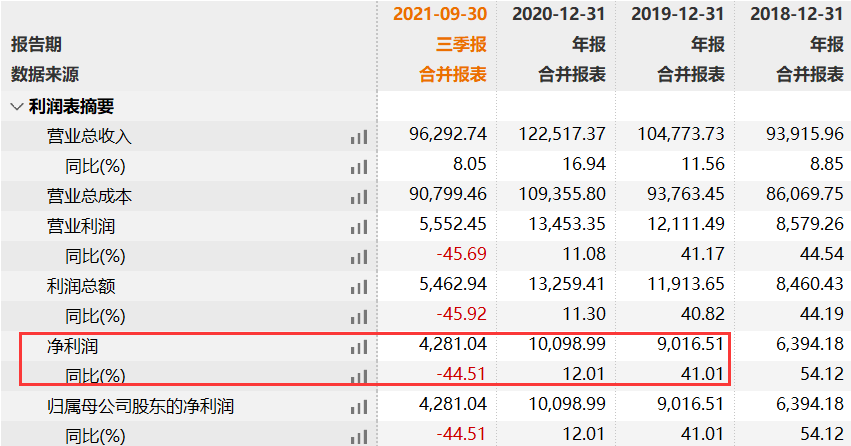Click the chart icon in 净利润 row
The width and height of the screenshot is (851, 446).
tap(358, 346)
